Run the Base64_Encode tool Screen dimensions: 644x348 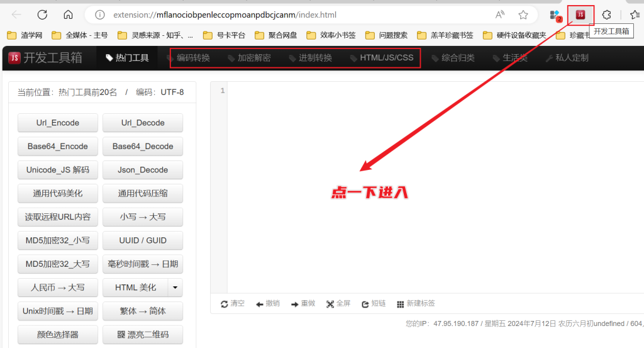pyautogui.click(x=57, y=146)
